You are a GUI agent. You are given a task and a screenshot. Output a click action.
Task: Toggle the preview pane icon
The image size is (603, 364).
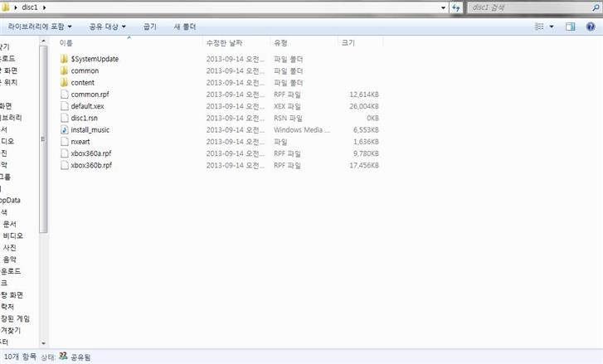pos(571,27)
